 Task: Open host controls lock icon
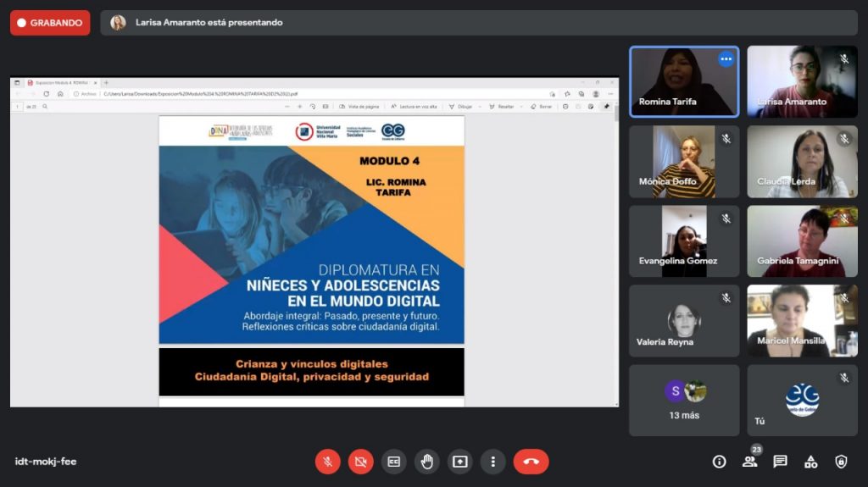pyautogui.click(x=841, y=462)
